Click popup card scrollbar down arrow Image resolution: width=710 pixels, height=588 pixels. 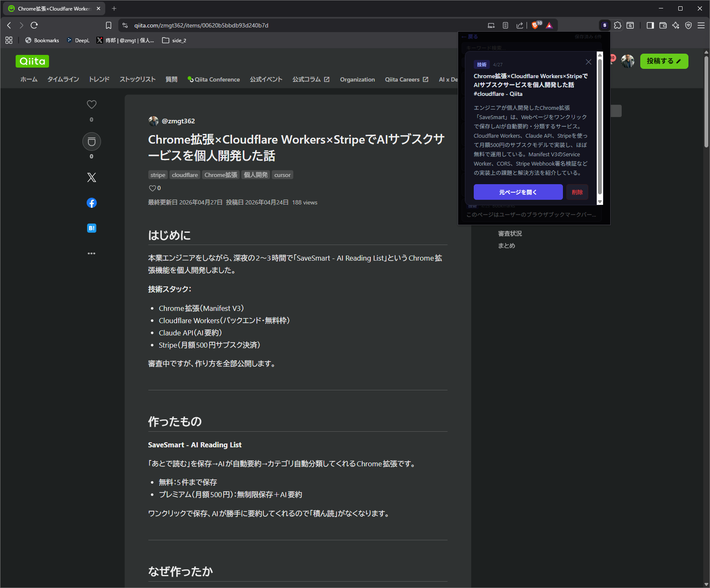pyautogui.click(x=600, y=202)
